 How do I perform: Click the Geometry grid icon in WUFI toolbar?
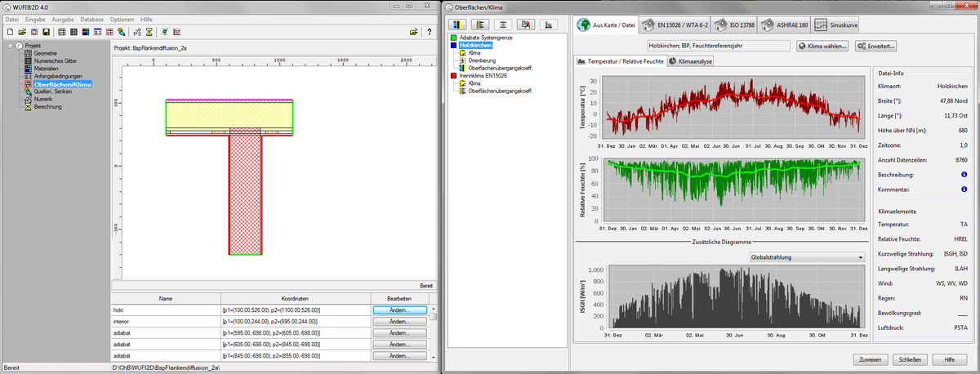point(62,32)
